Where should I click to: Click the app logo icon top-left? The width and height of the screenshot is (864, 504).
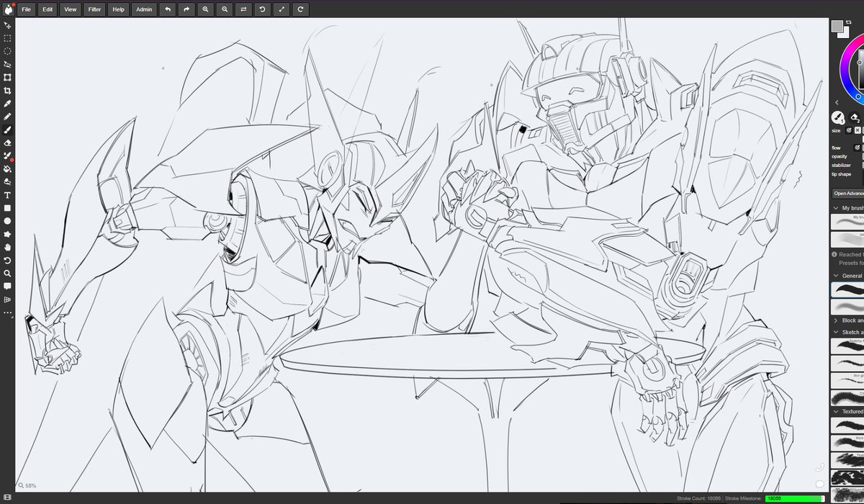tap(7, 9)
